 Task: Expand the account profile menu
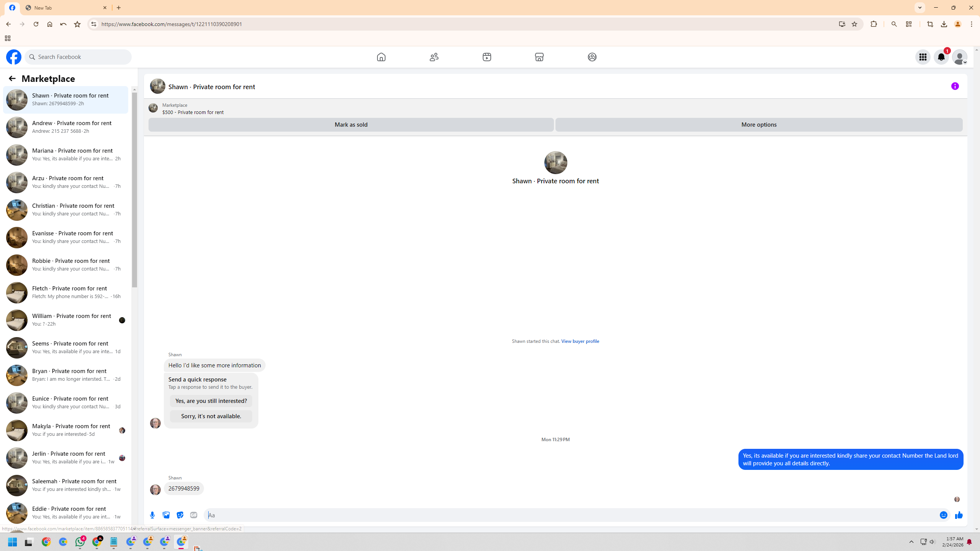coord(959,57)
